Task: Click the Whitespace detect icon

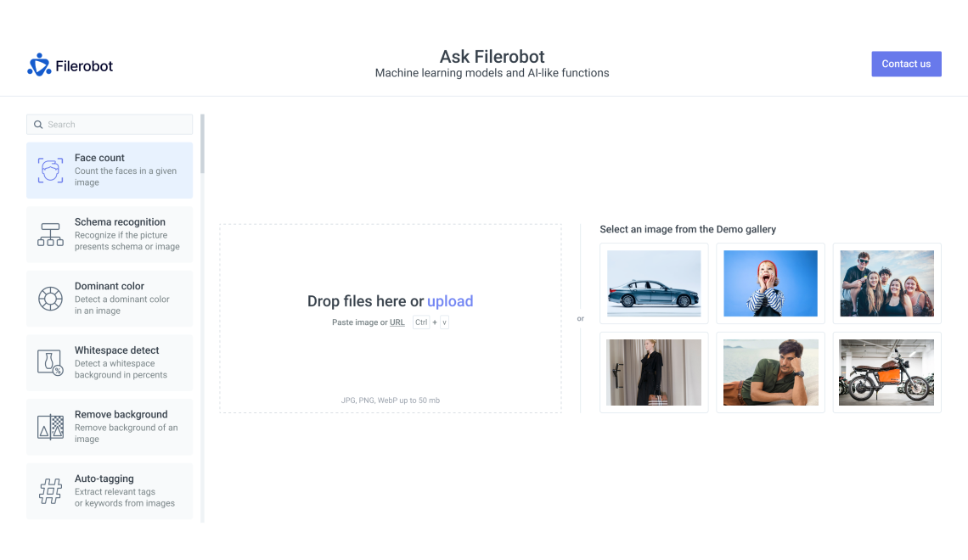Action: pyautogui.click(x=50, y=363)
